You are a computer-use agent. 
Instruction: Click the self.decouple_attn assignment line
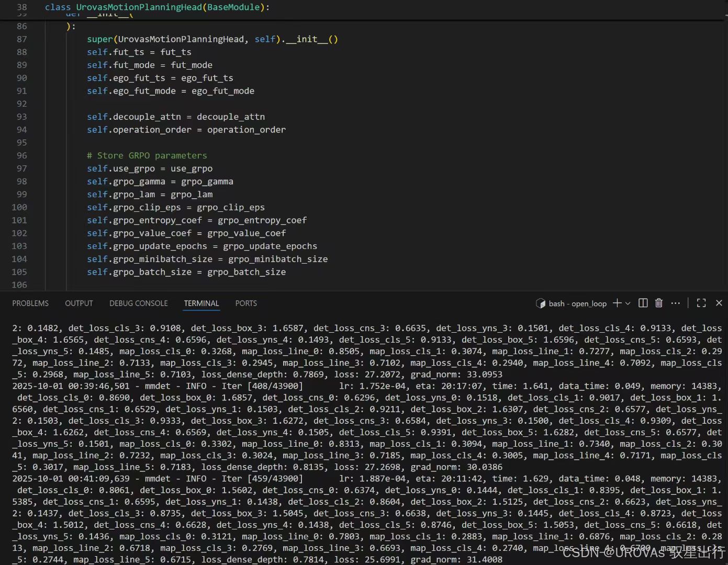[x=176, y=117]
